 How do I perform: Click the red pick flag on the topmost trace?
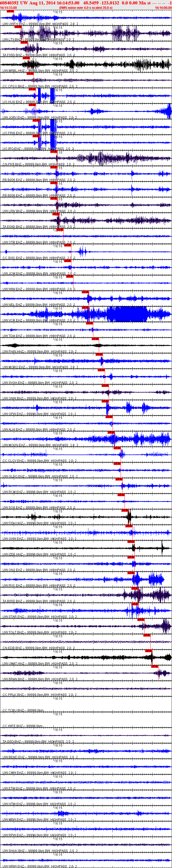coord(10,11)
